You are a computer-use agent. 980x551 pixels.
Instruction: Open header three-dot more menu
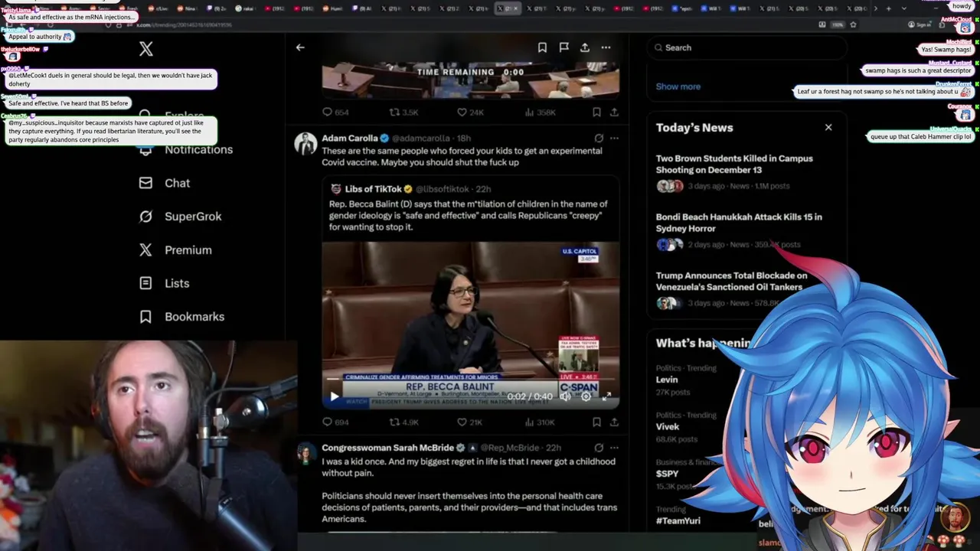point(606,47)
